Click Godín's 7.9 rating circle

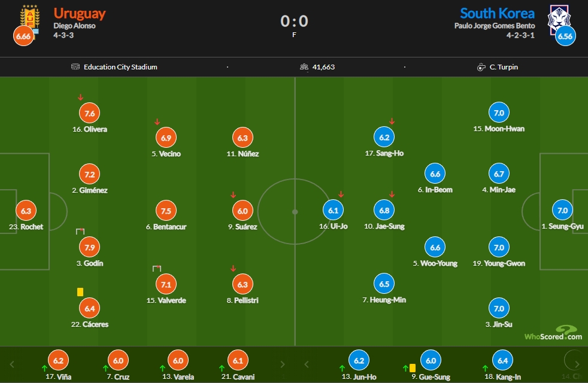coord(90,247)
